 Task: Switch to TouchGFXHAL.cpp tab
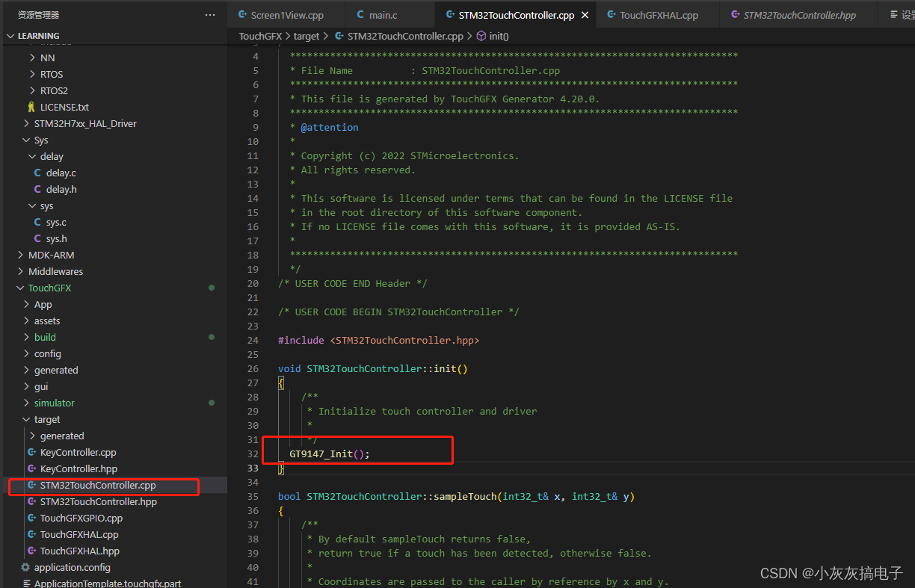click(x=659, y=15)
